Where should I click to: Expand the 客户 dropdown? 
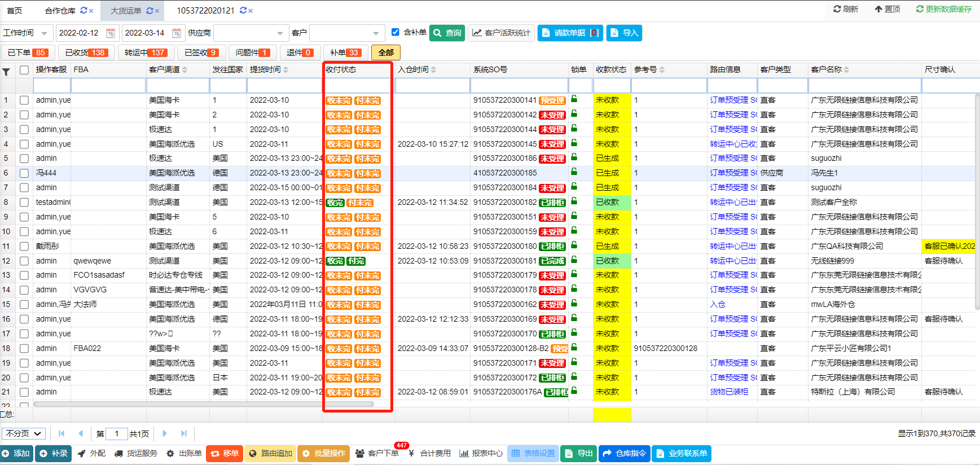pos(376,33)
